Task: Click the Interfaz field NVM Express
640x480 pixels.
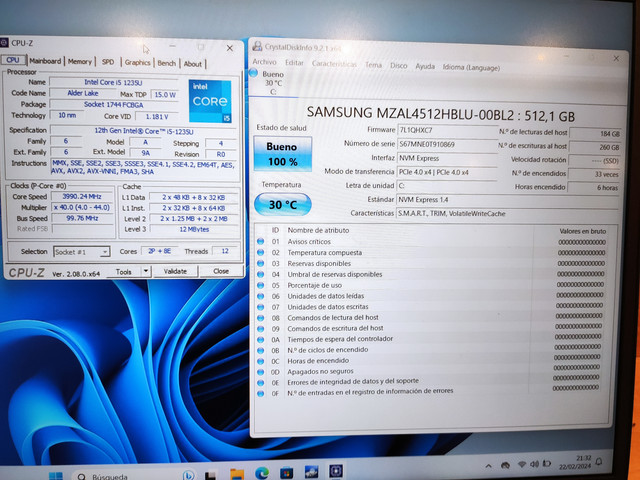Action: pyautogui.click(x=446, y=158)
